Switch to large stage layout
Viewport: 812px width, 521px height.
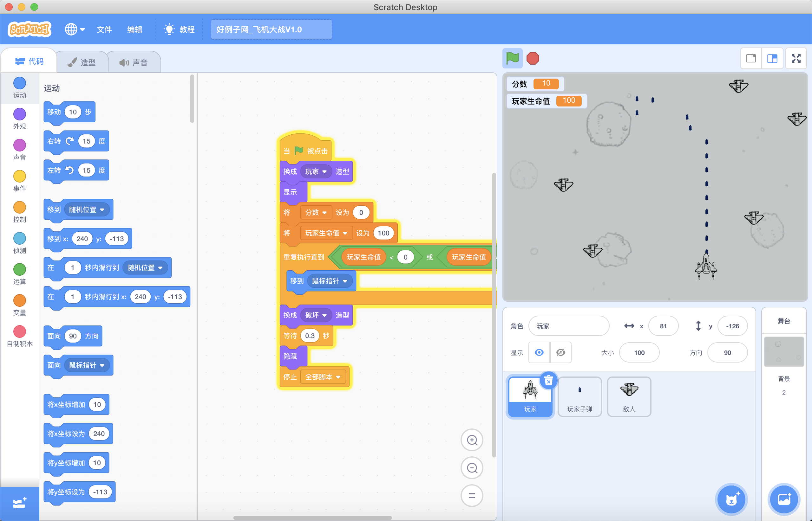772,59
